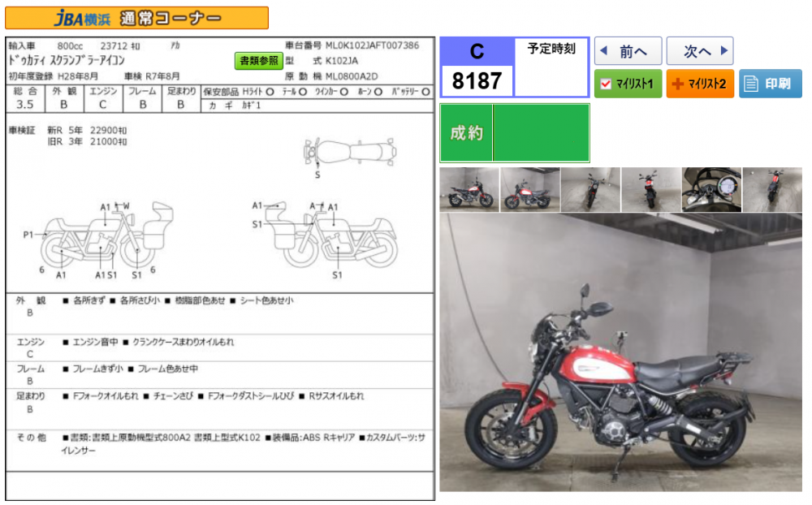Click the Hライト safety check circle
Image resolution: width=812 pixels, height=505 pixels.
pyautogui.click(x=270, y=92)
